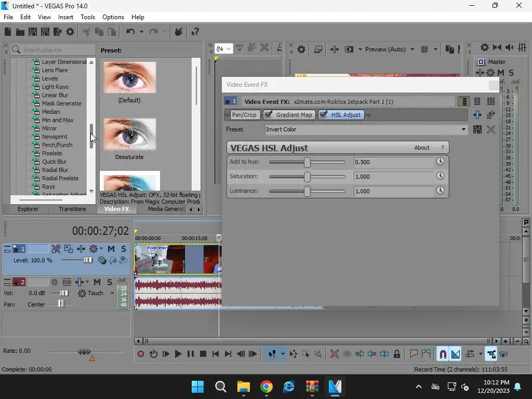
Task: Open project via folder toolbar icon
Action: pos(20,32)
